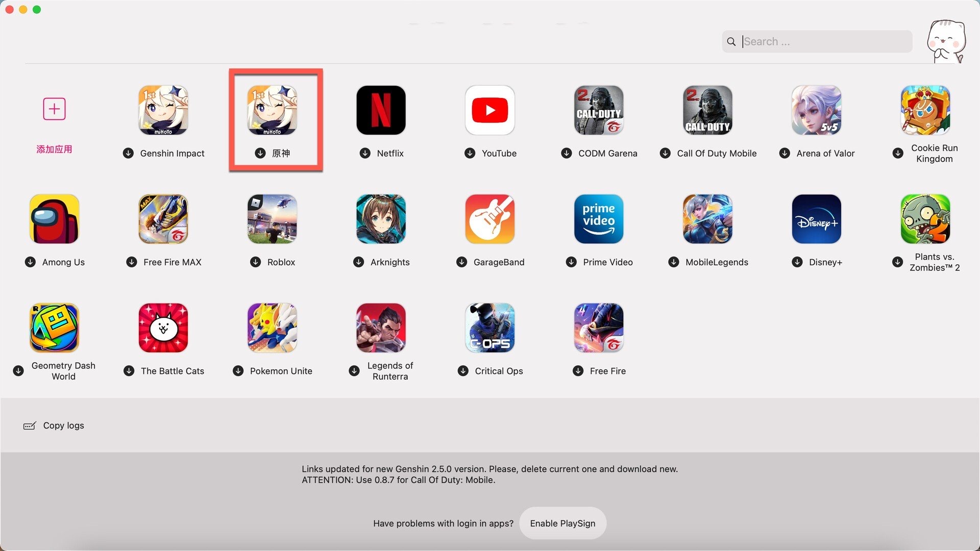
Task: Click the download arrow next to Arknights
Action: coord(358,262)
